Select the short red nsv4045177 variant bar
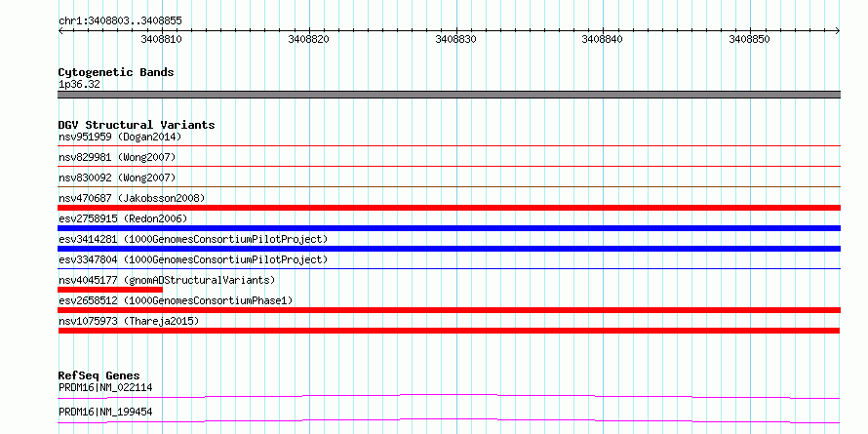Viewport: 868px width, 434px height. (110, 290)
